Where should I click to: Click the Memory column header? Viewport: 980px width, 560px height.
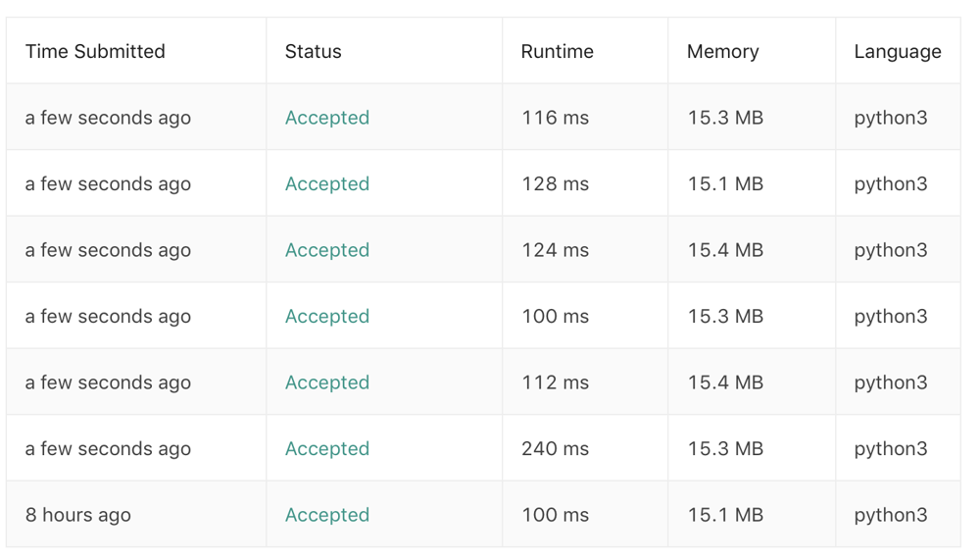point(722,51)
